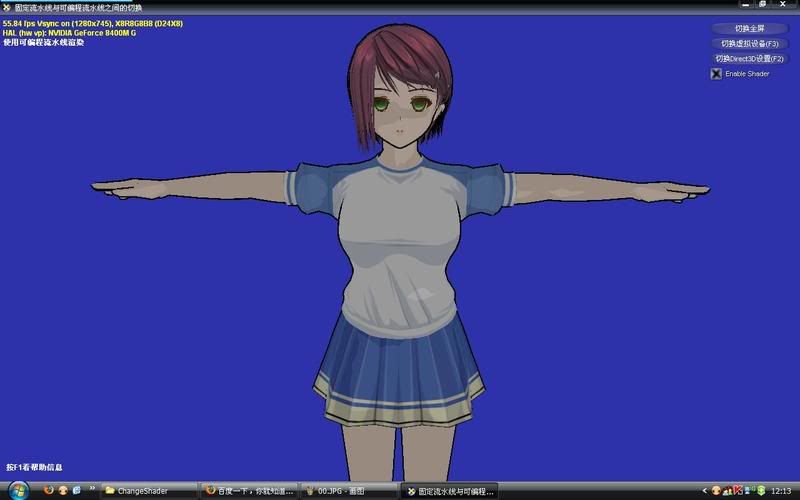Click the 按F1看帮助信息 help hint text
The image size is (800, 500).
point(34,467)
